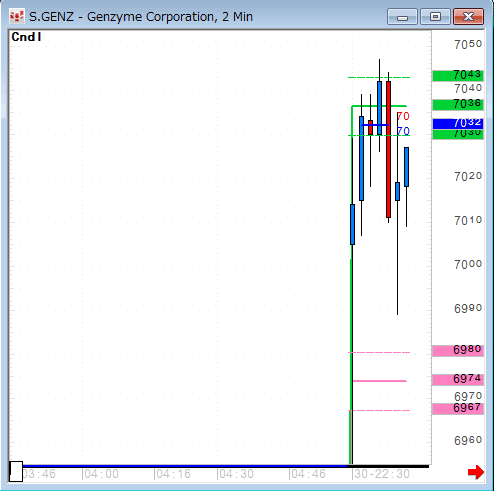Click the Cndl chart type label

[26, 37]
